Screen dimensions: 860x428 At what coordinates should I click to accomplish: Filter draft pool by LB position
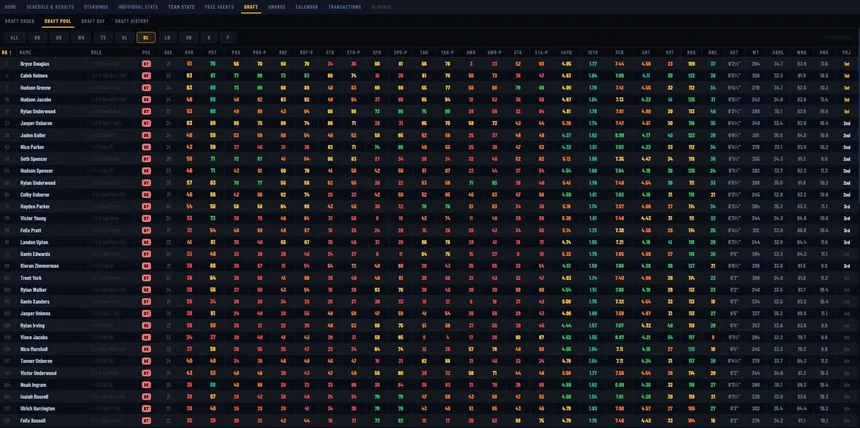pyautogui.click(x=167, y=37)
